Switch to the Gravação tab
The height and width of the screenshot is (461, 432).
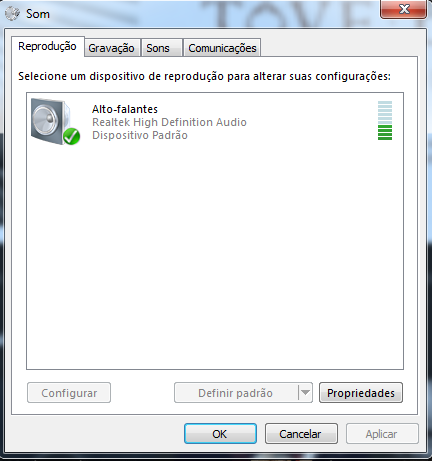coord(111,48)
